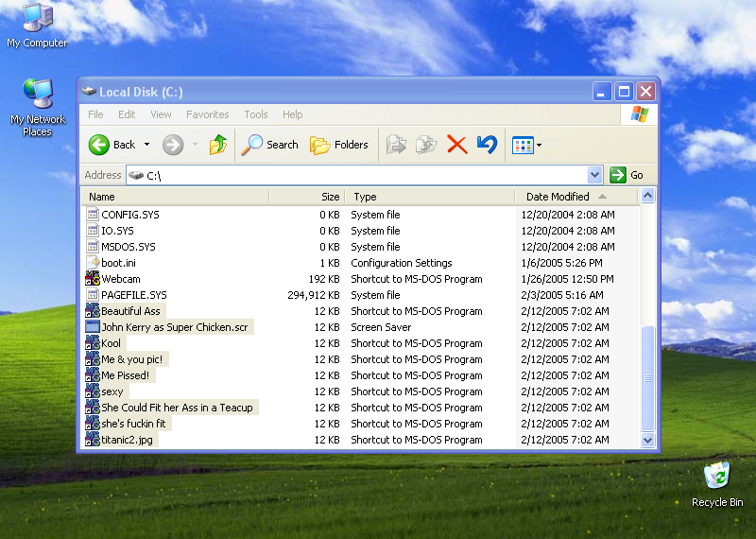Click the red Delete icon
Image resolution: width=756 pixels, height=539 pixels.
(x=456, y=145)
